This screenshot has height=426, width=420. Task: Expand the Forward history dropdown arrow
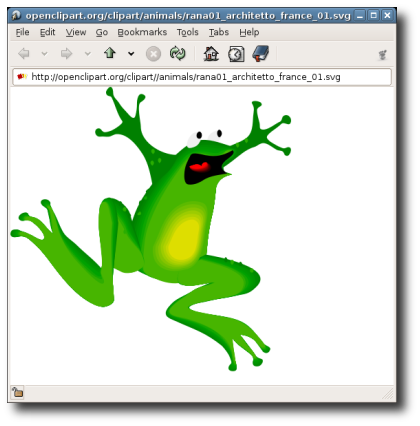coord(88,54)
